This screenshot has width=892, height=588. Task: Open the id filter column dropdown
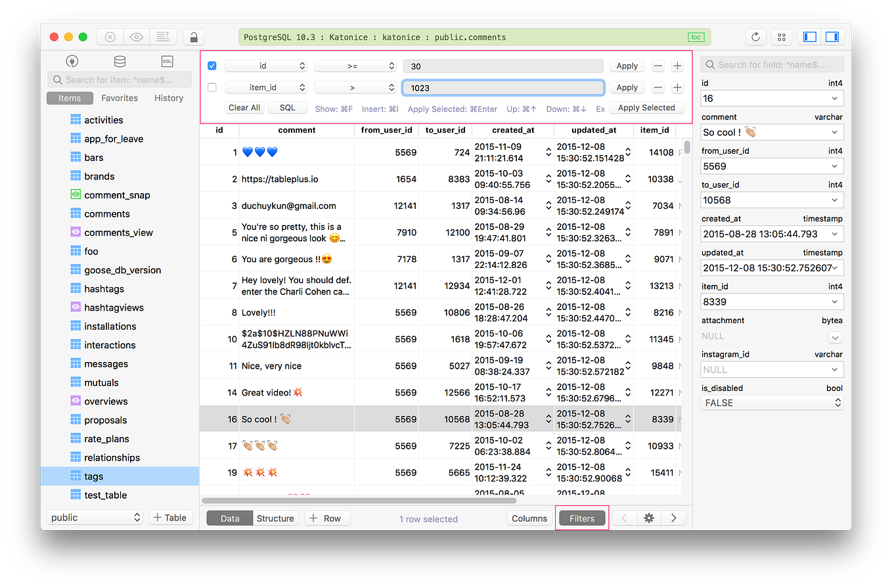click(265, 65)
